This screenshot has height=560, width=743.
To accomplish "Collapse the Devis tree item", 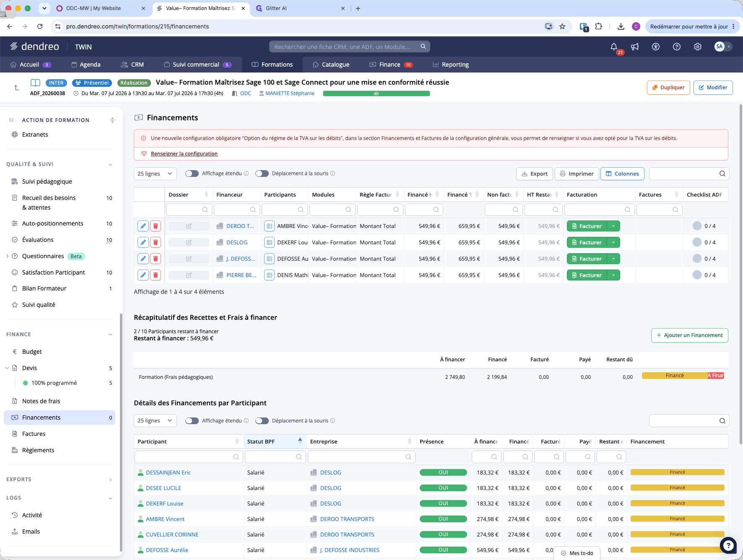I will tap(7, 368).
